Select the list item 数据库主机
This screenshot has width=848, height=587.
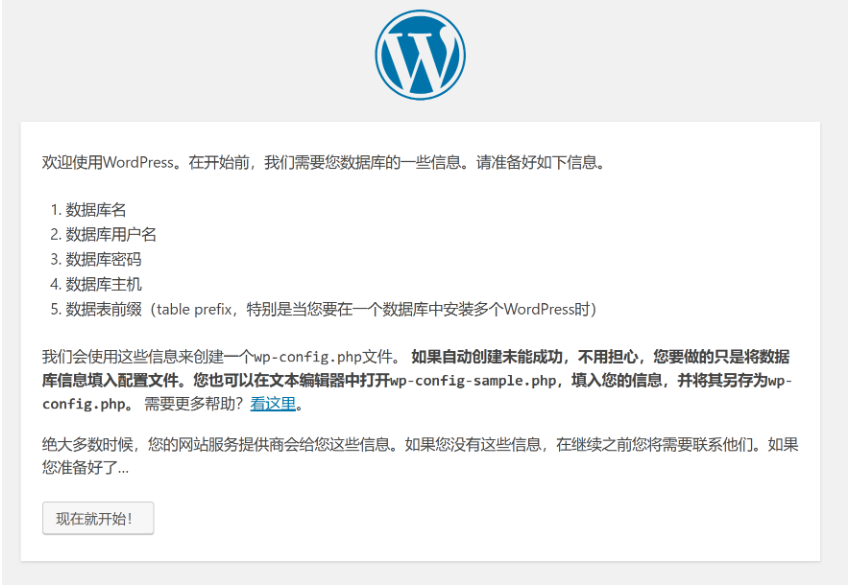[x=103, y=285]
